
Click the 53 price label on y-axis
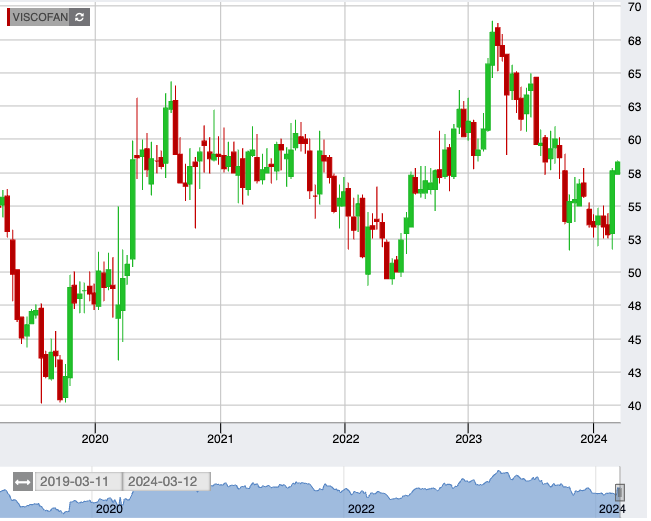click(635, 240)
